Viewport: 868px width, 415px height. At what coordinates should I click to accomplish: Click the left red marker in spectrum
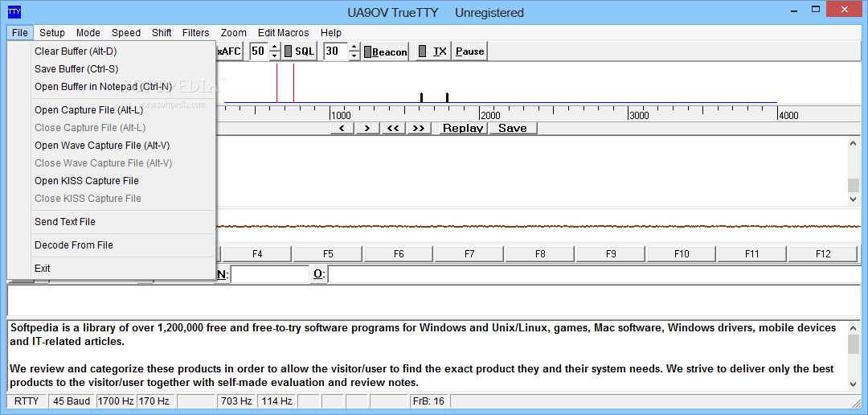pyautogui.click(x=276, y=83)
